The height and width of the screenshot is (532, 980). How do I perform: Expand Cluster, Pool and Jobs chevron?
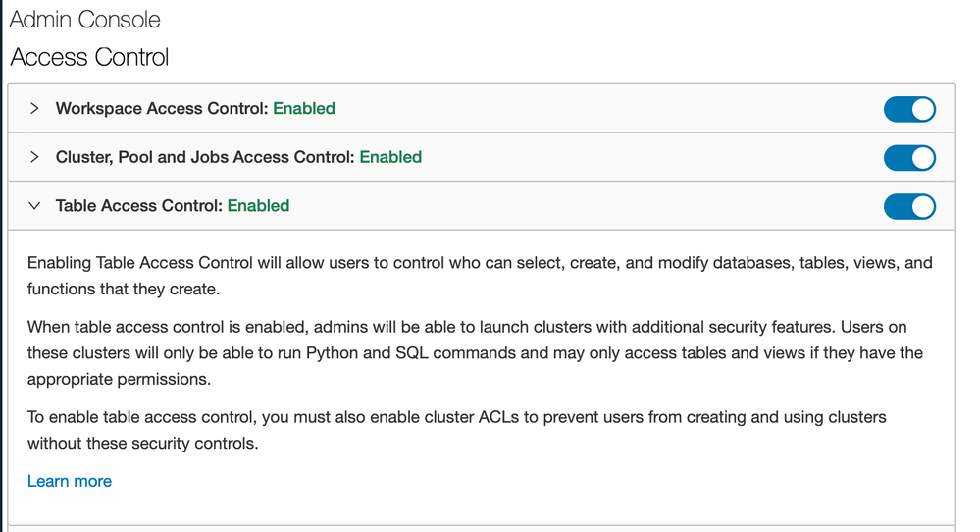(34, 157)
